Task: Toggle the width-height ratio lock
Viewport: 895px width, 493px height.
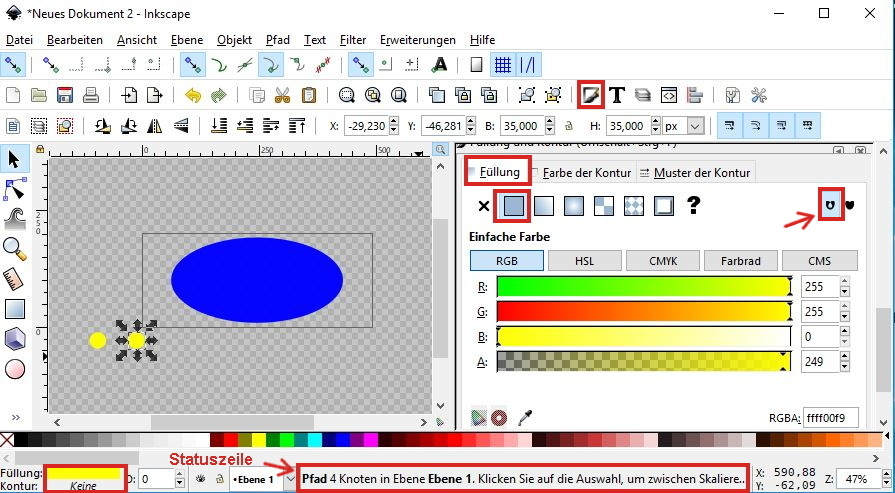Action: pos(569,127)
